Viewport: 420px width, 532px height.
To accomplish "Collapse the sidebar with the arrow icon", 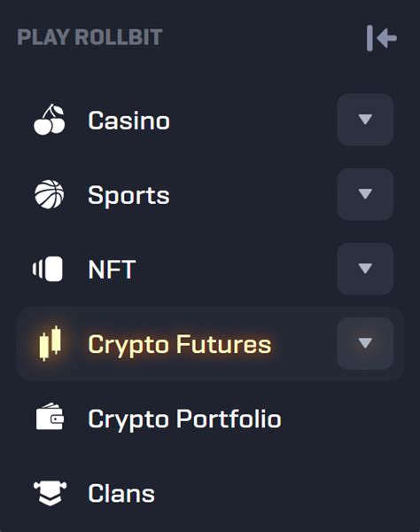I will [x=382, y=38].
